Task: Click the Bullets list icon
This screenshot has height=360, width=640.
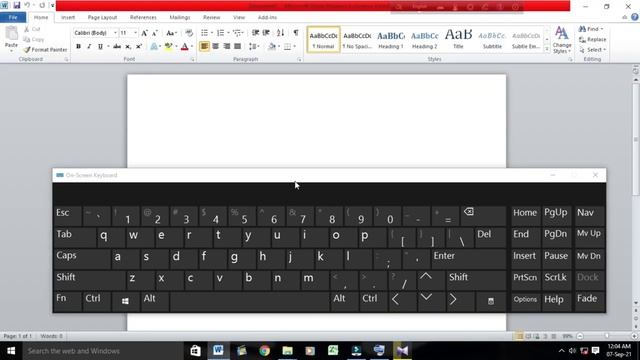Action: pos(204,33)
